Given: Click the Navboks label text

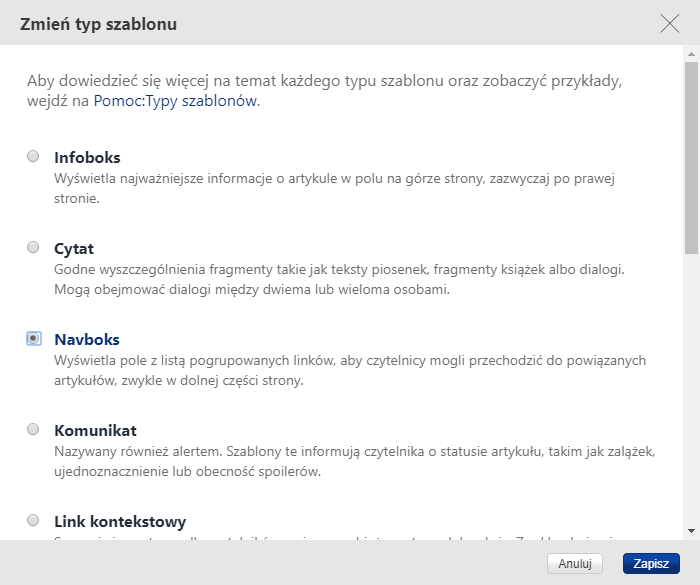Looking at the screenshot, I should [87, 340].
